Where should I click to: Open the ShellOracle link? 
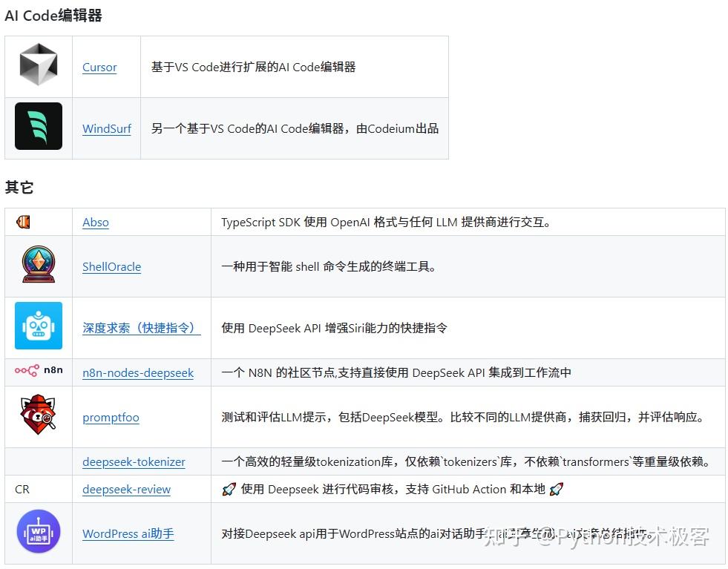coord(111,266)
